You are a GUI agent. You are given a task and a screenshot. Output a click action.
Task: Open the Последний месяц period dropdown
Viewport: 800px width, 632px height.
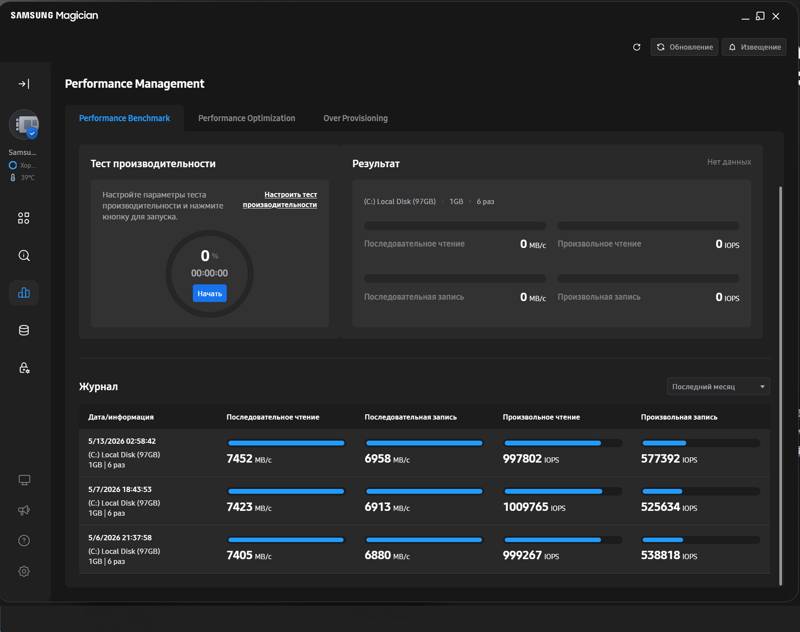coord(718,387)
